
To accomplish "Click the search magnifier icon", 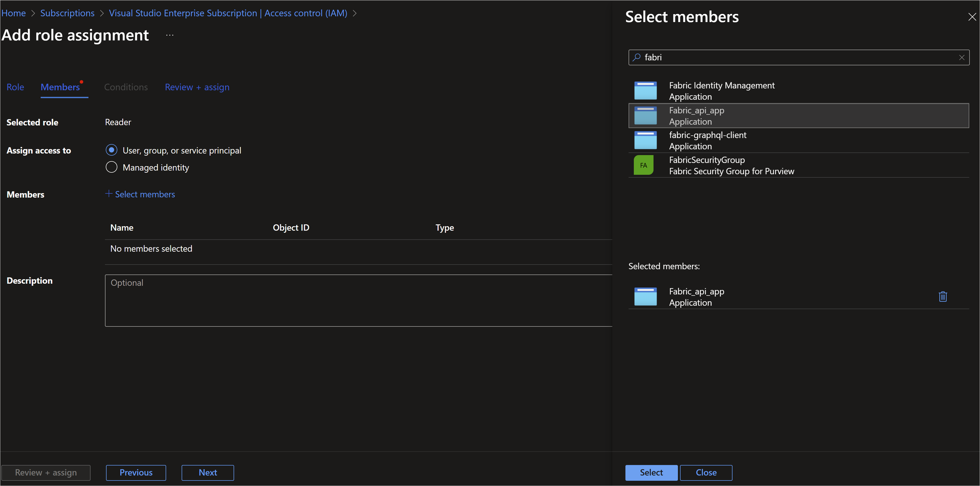I will click(x=636, y=57).
